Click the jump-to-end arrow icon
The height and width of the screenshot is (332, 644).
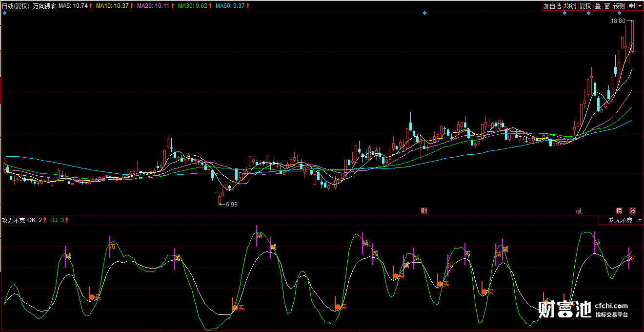point(631,6)
